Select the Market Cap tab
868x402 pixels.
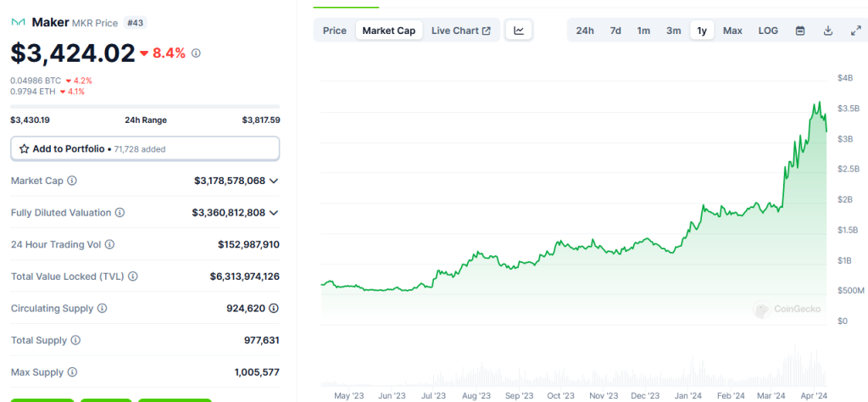click(x=388, y=31)
